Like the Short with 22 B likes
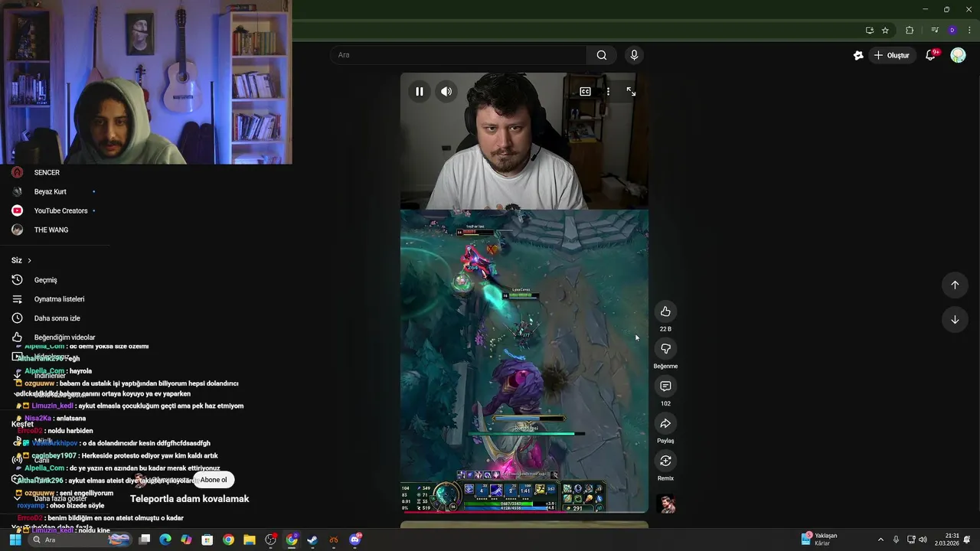980x551 pixels. tap(665, 311)
